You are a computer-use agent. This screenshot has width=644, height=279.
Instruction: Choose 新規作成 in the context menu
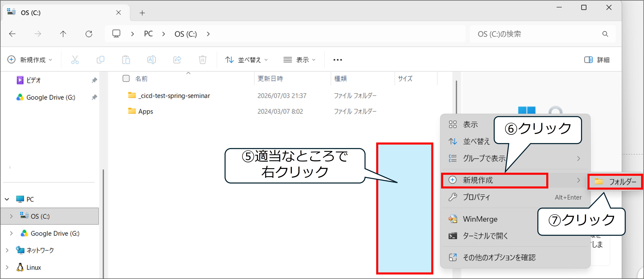tap(515, 180)
